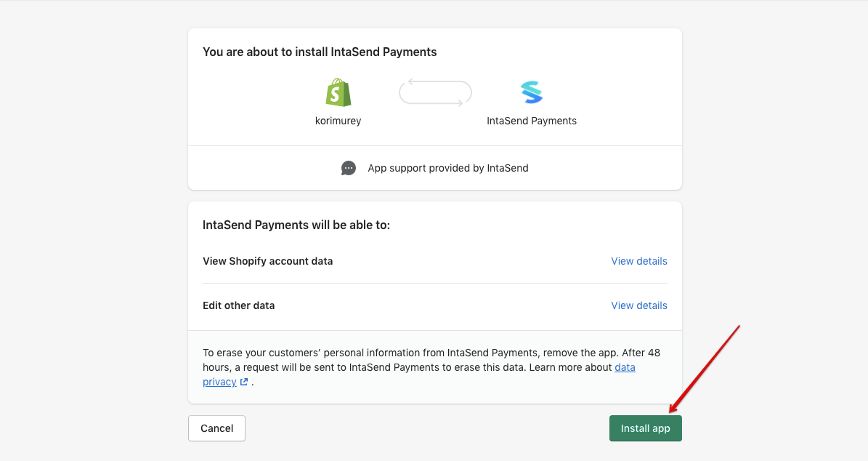Click the 'You are about to install' heading

[320, 52]
